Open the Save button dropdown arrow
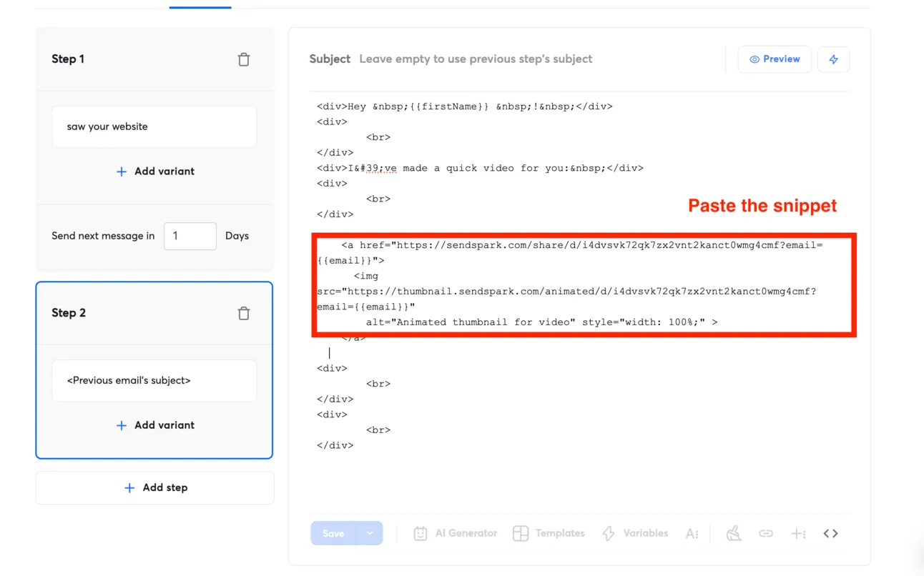 pyautogui.click(x=370, y=533)
